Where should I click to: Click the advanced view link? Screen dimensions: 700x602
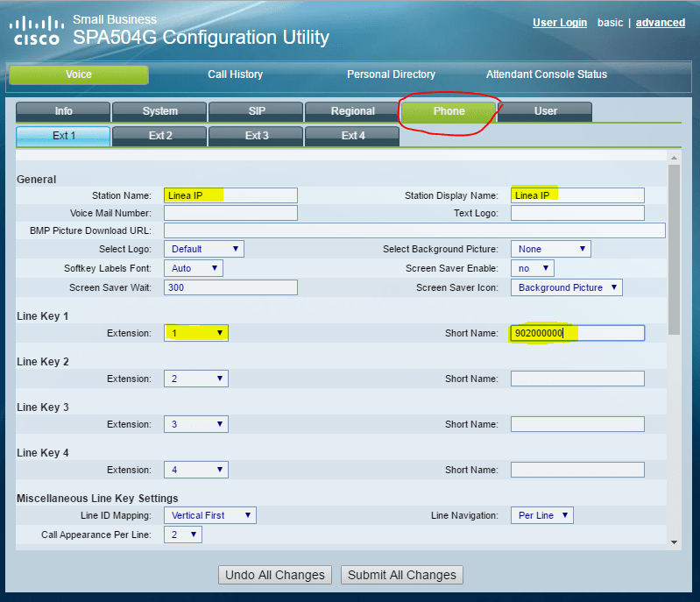tap(661, 23)
